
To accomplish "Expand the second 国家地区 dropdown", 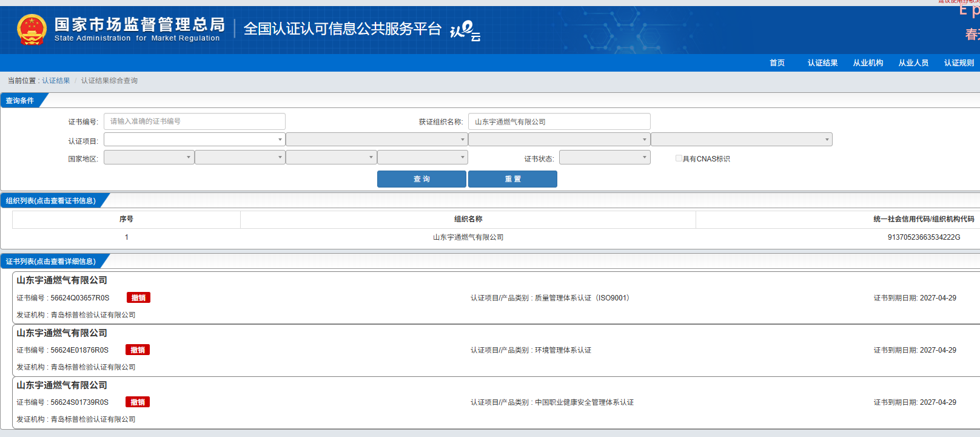I will 240,158.
